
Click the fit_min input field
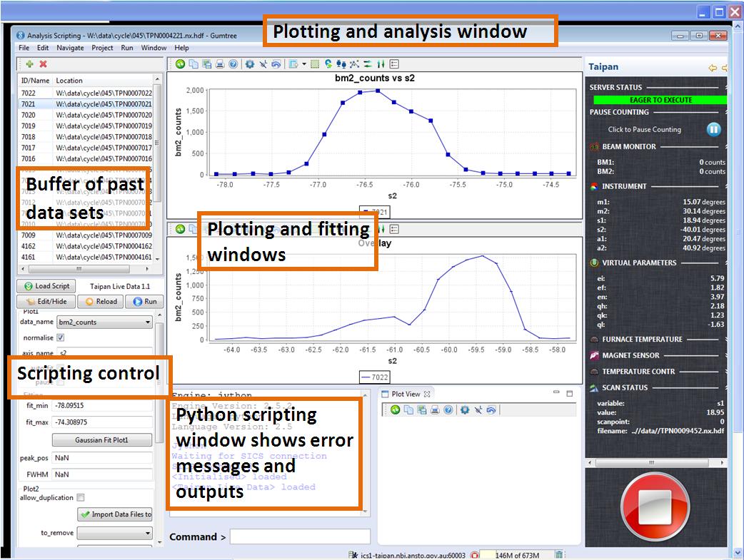(x=104, y=405)
